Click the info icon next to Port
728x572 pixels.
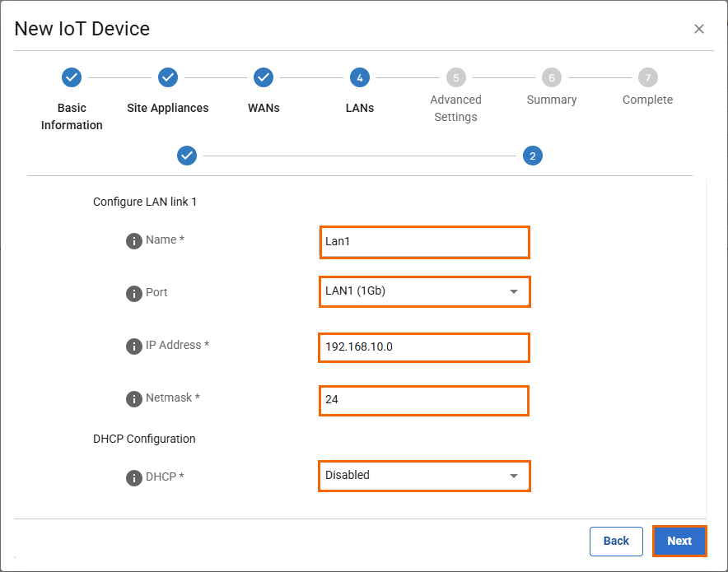[x=134, y=294]
